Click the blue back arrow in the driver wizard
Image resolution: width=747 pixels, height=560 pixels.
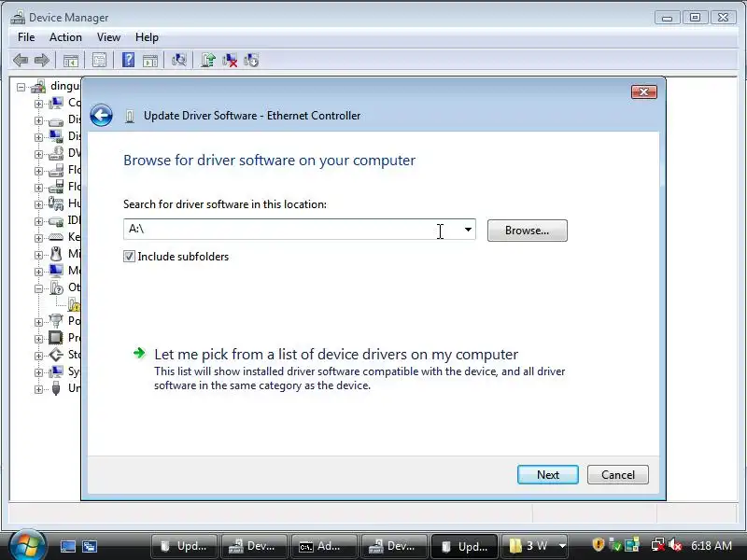(x=101, y=115)
